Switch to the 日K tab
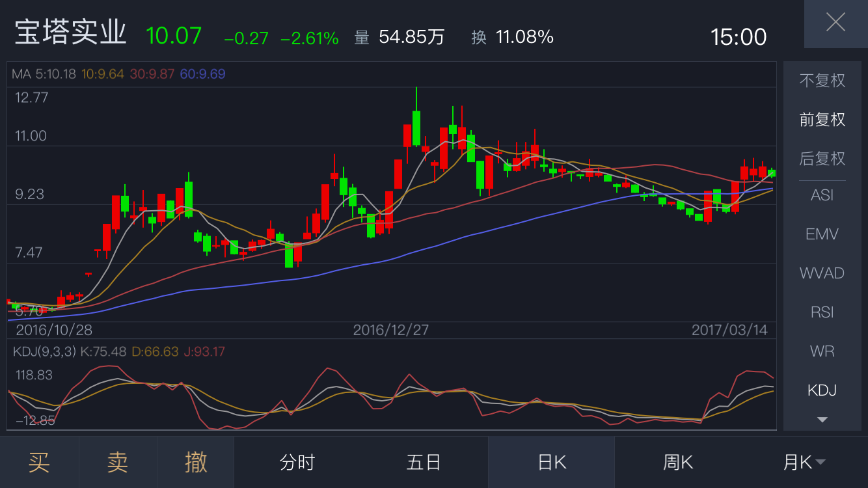 [x=552, y=462]
